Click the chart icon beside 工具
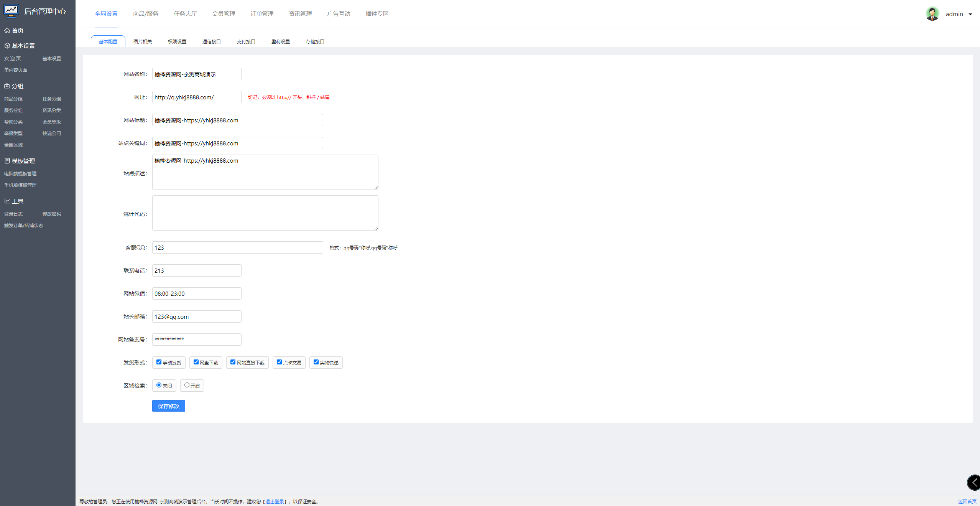 (7, 201)
